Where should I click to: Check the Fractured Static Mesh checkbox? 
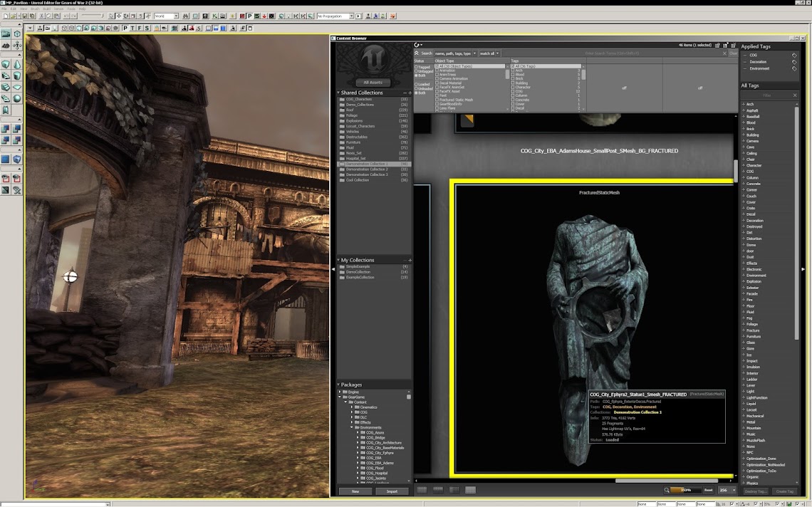point(437,100)
